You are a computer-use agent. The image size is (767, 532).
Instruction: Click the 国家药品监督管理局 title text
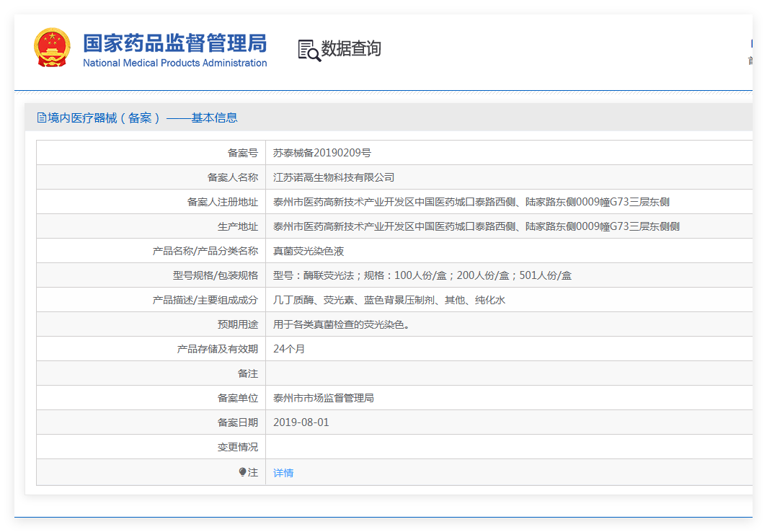coord(174,43)
